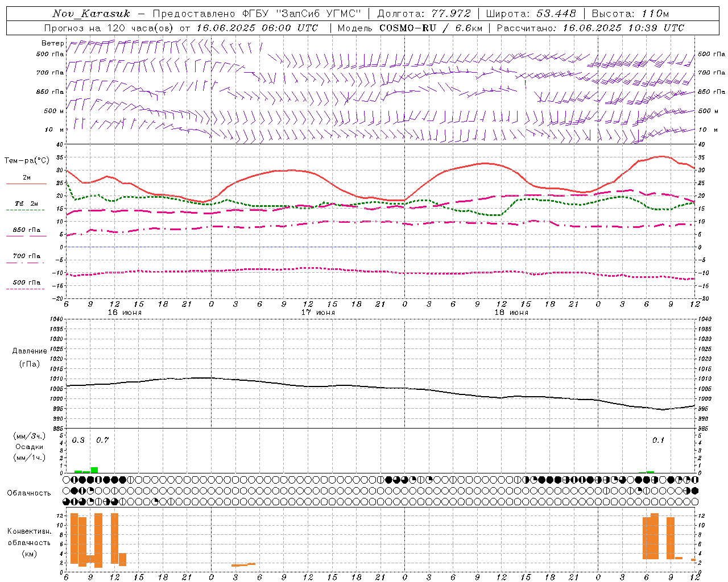Click the 16 июня date label
728x582 pixels.
[125, 313]
